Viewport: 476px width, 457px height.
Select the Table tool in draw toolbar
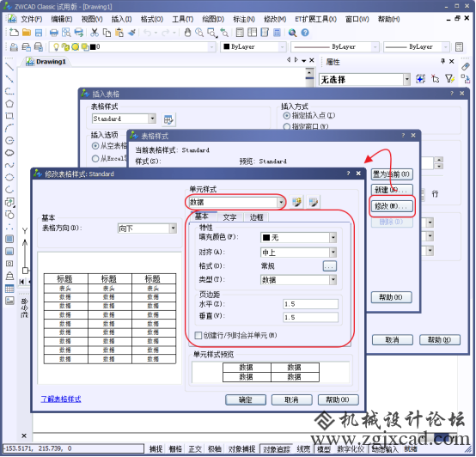(x=9, y=289)
